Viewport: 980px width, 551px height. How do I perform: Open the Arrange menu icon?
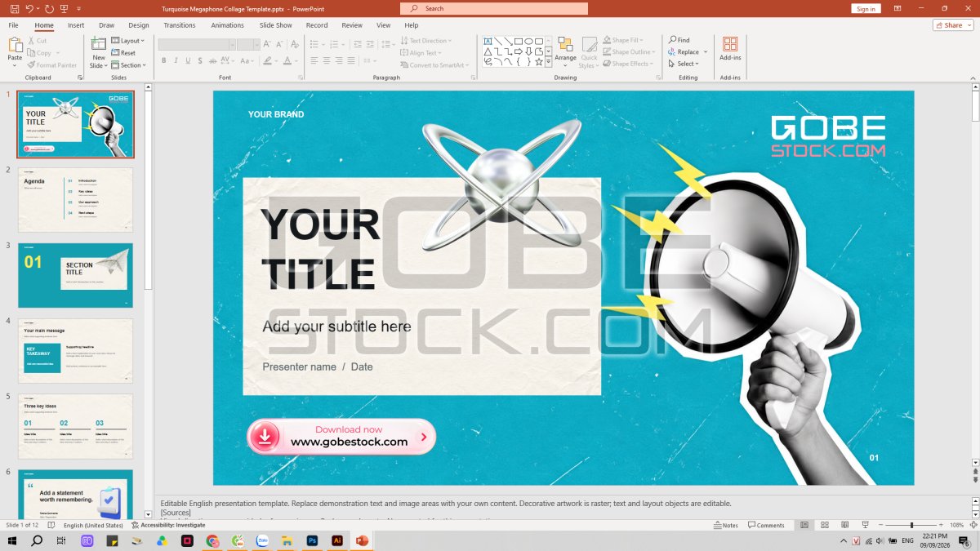565,44
